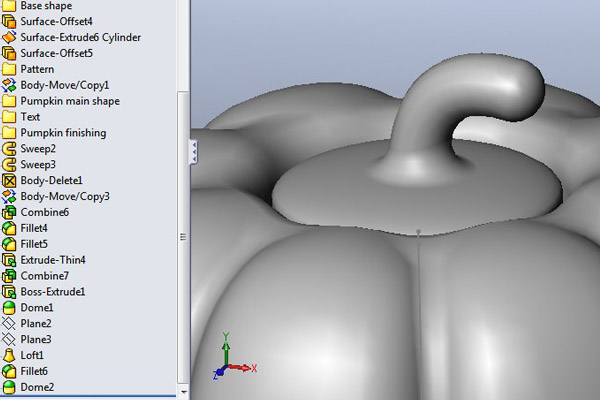Select the Surface-Offset4 feature icon
Screen dimensions: 600x400
click(x=9, y=21)
